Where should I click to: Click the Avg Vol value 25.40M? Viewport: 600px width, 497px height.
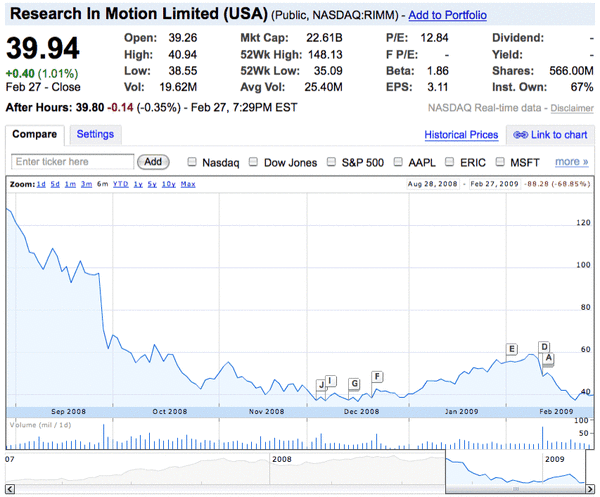(323, 87)
